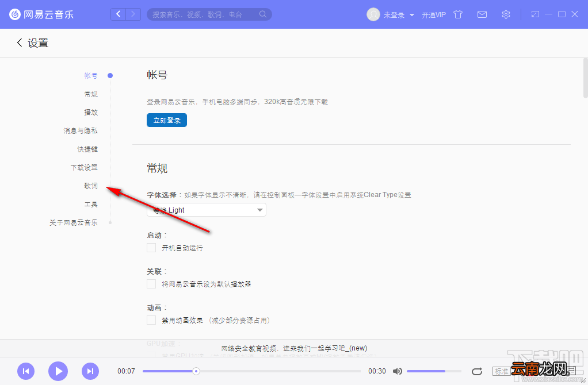Check 禁用动画效果 option
This screenshot has width=588, height=385.
coord(151,320)
